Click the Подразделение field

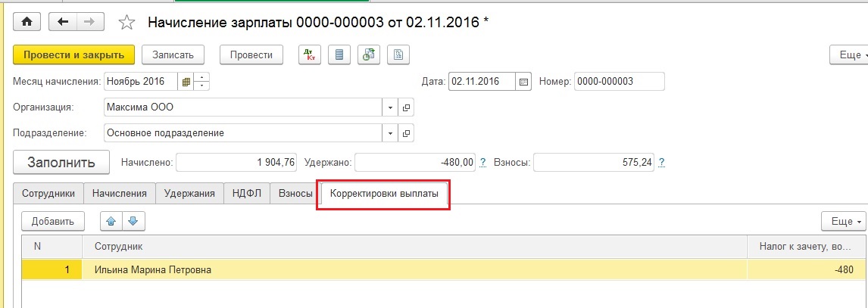coord(243,133)
